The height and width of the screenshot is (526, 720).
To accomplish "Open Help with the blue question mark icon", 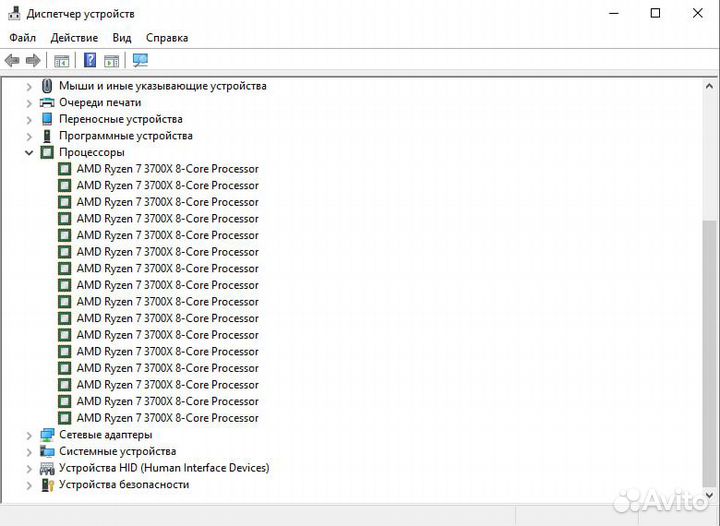I will pos(90,60).
